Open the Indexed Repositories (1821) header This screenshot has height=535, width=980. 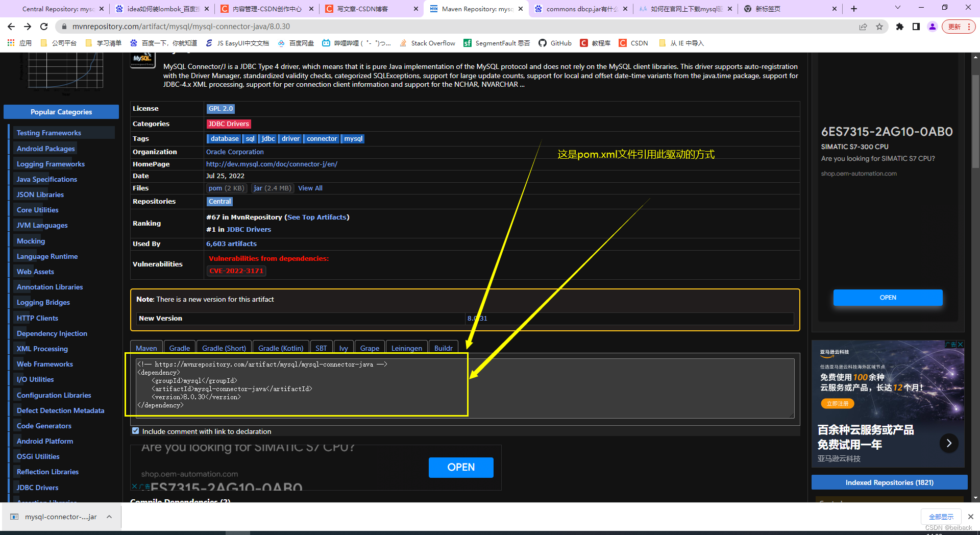(890, 482)
